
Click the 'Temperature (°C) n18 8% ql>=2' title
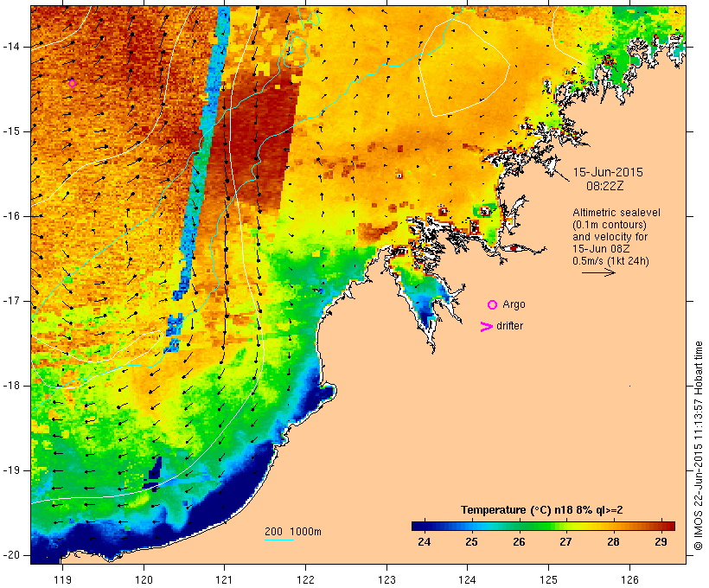pos(542,510)
